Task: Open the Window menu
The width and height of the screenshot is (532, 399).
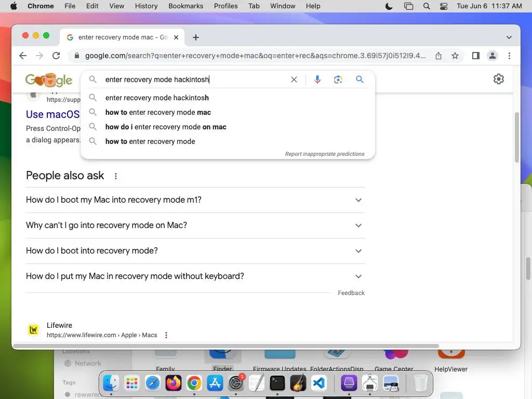Action: (283, 6)
